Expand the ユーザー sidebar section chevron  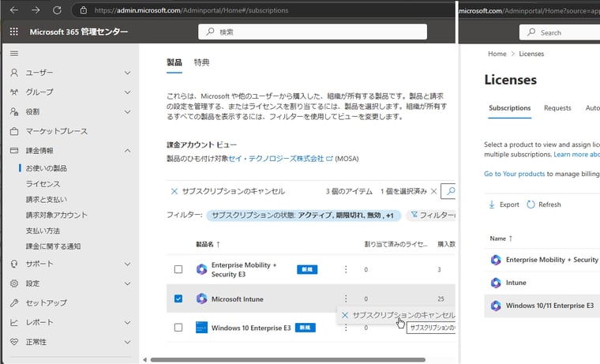(127, 73)
